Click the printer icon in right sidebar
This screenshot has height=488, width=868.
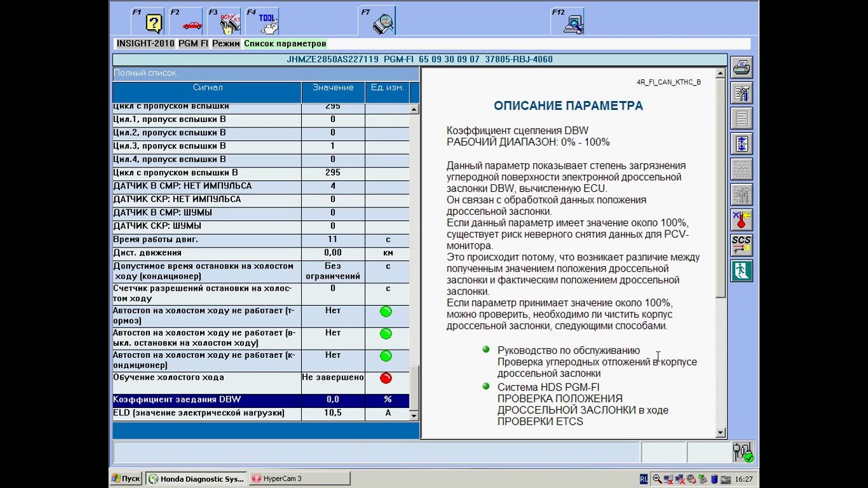742,68
